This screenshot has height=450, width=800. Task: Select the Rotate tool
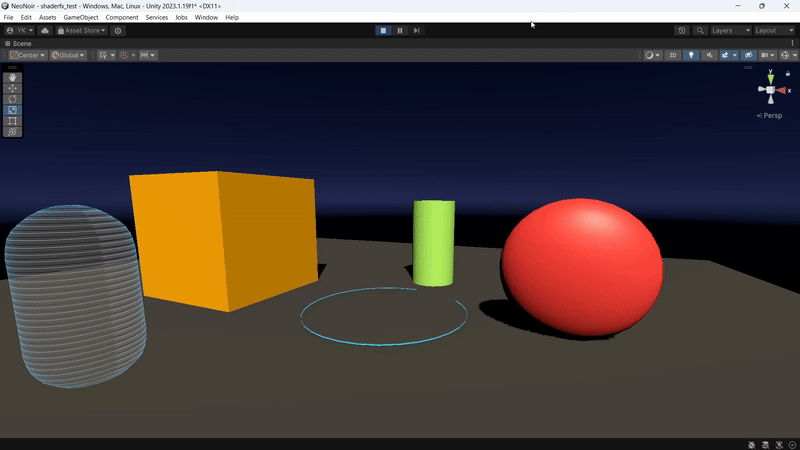[12, 99]
